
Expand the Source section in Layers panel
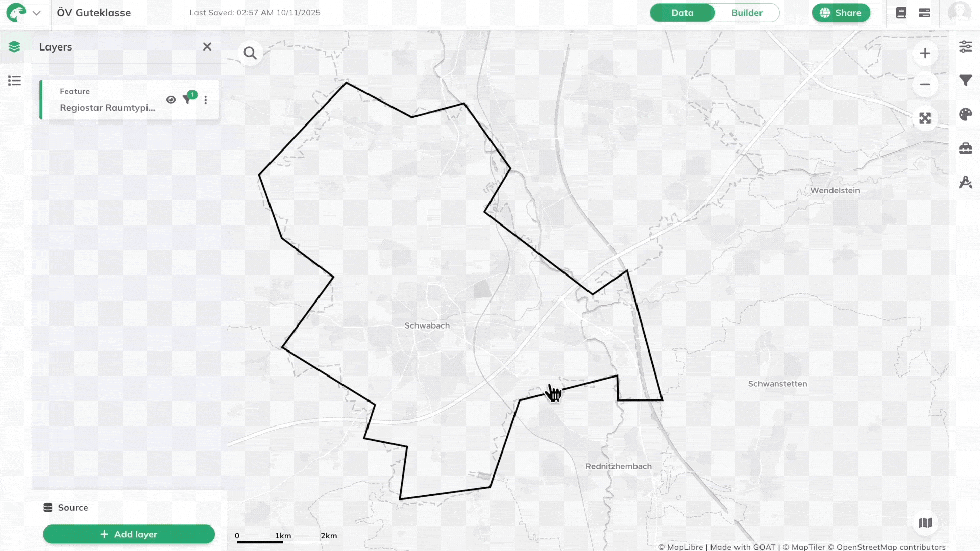coord(73,507)
